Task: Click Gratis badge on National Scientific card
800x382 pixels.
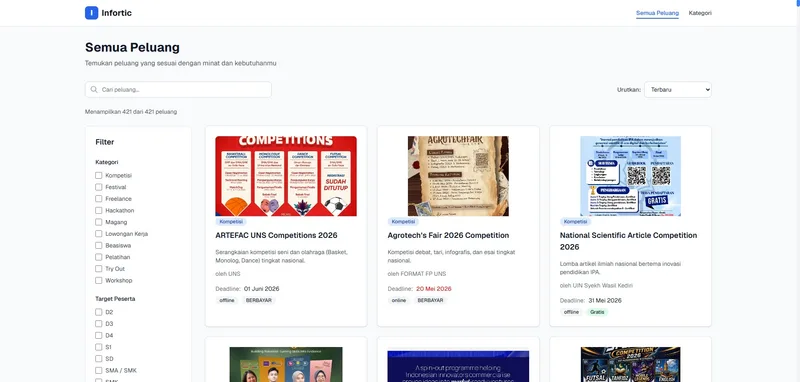Action: pos(597,312)
